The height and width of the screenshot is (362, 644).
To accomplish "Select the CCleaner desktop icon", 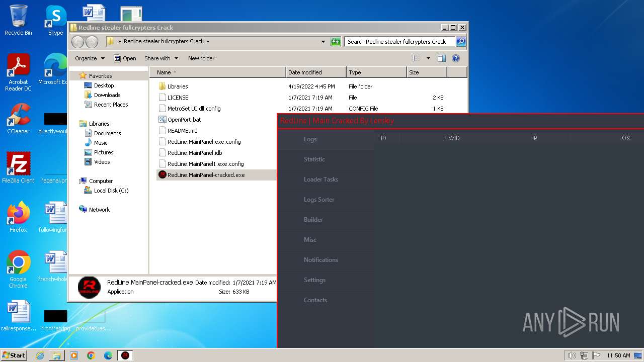I will click(18, 119).
